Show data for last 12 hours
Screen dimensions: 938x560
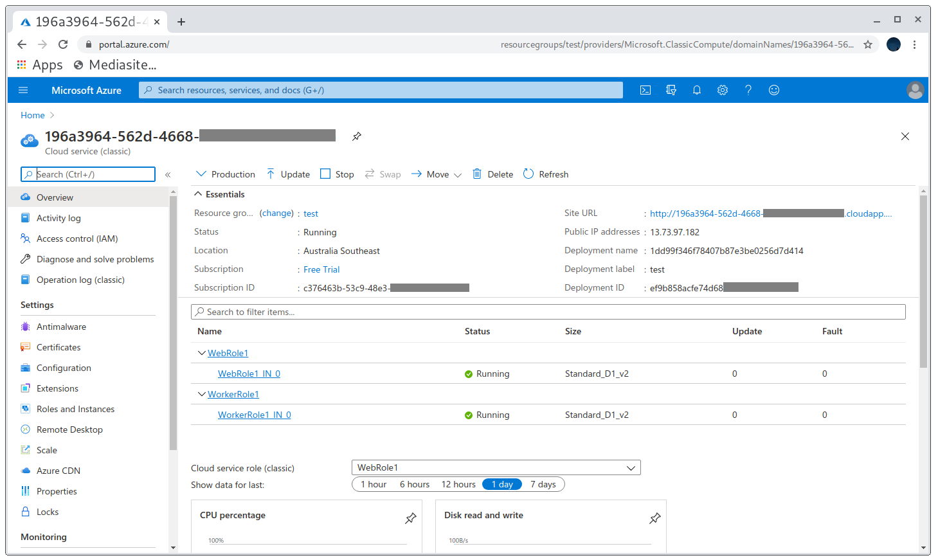click(458, 484)
